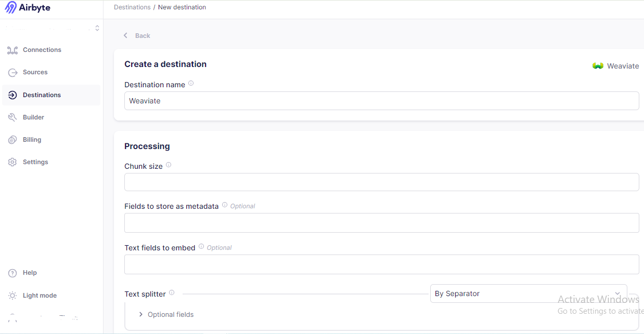The width and height of the screenshot is (644, 334).
Task: Open Settings from the sidebar
Action: tap(51, 162)
